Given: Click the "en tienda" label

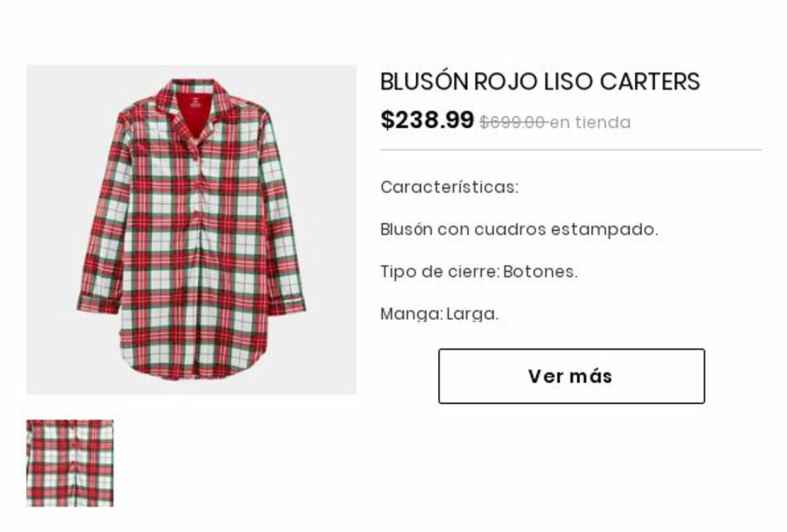Looking at the screenshot, I should tap(590, 122).
